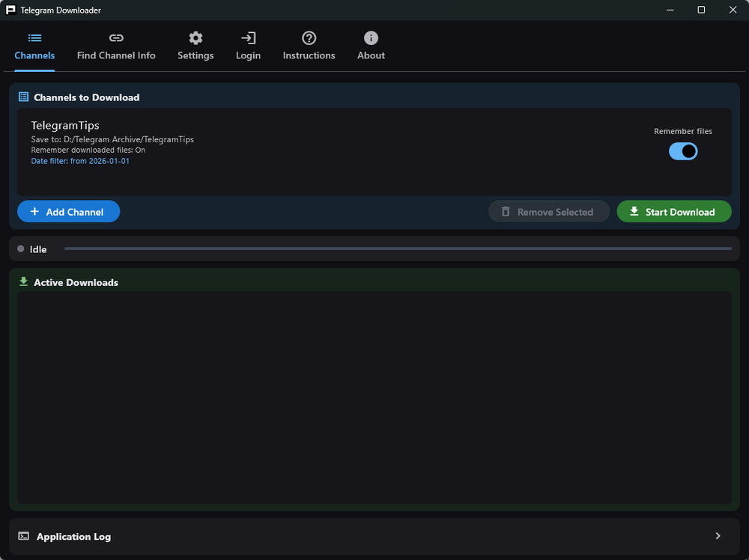Click the Telegram Downloader app icon
This screenshot has height=560, width=749.
point(10,10)
